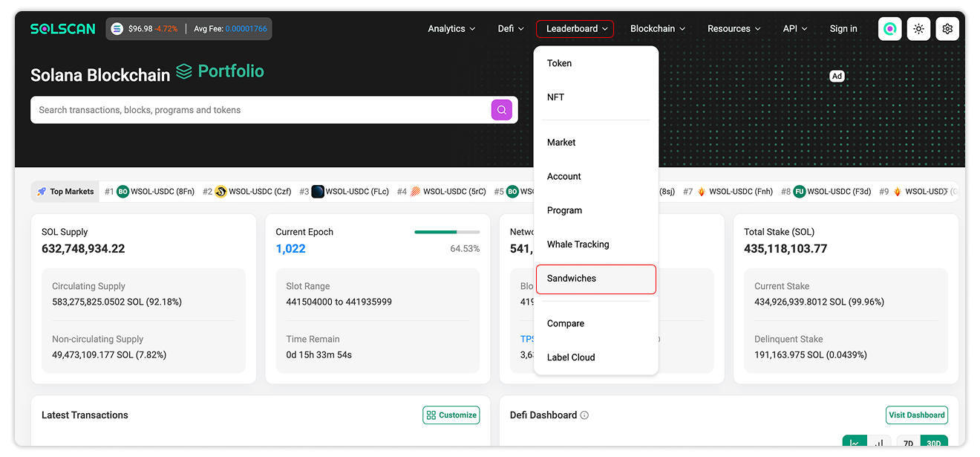Open WSOL-USDC (F3d) market link
Viewport: 980px width, 457px height.
(x=839, y=192)
